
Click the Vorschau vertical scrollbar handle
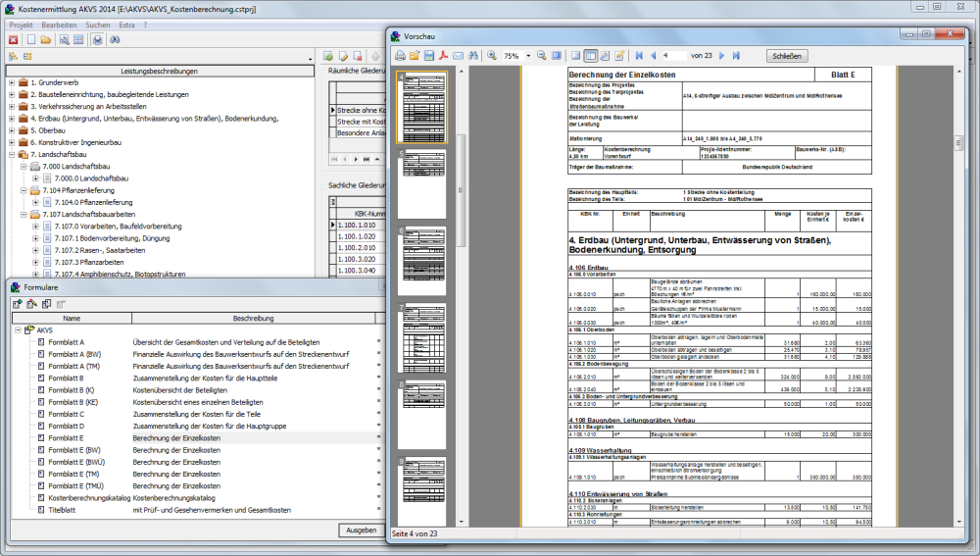958,143
